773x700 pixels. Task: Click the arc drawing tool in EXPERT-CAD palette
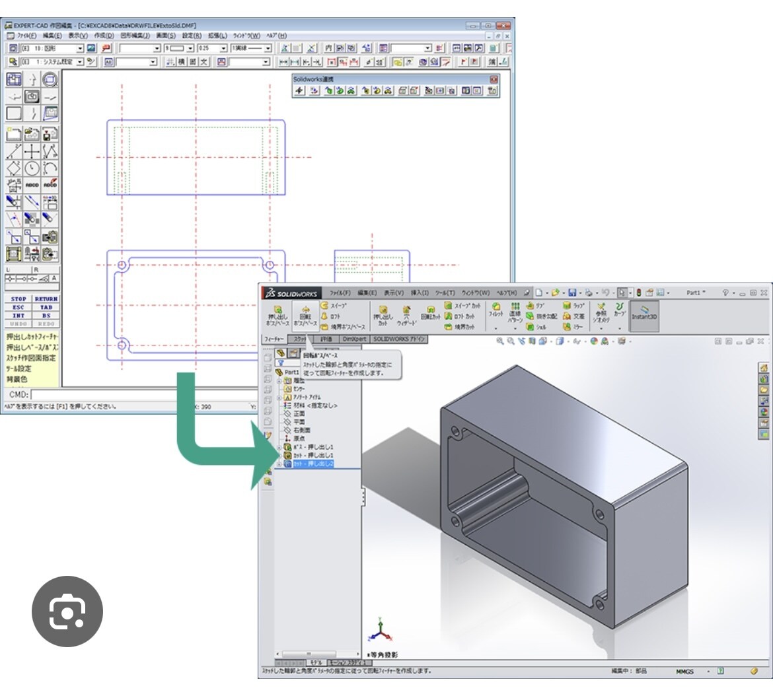[50, 168]
